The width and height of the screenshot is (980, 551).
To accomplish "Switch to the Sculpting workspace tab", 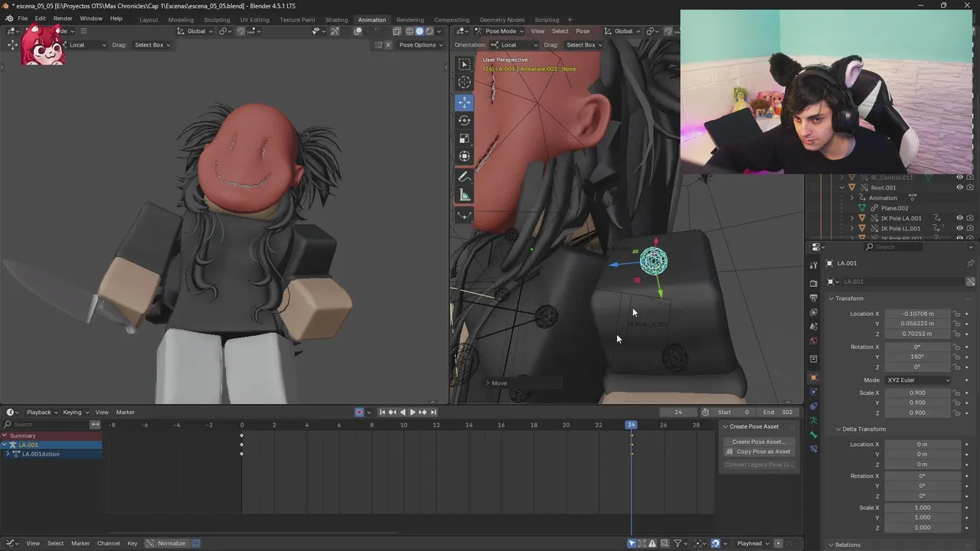I will tap(217, 20).
